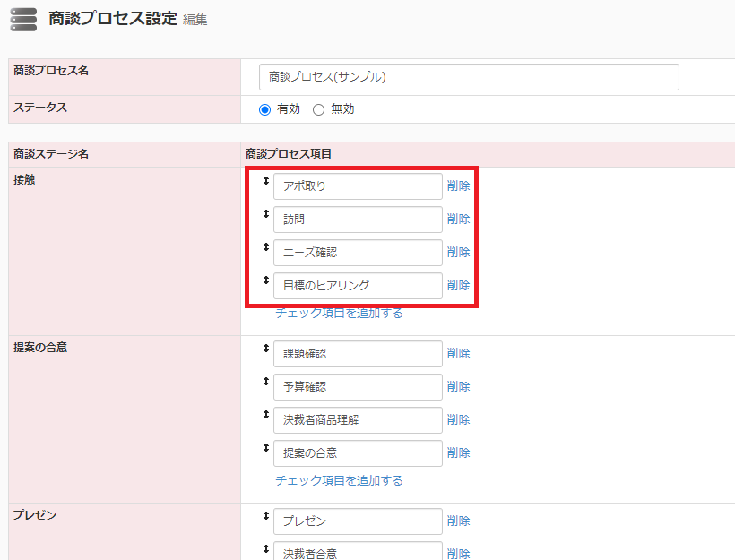
Task: Click the 商談プロセス名 text field
Action: pos(468,77)
